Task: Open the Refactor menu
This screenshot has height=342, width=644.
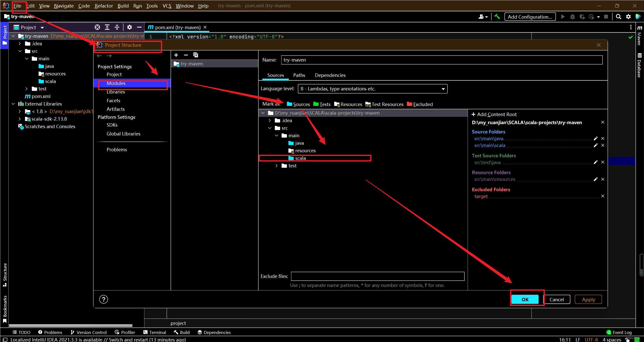Action: coord(103,6)
